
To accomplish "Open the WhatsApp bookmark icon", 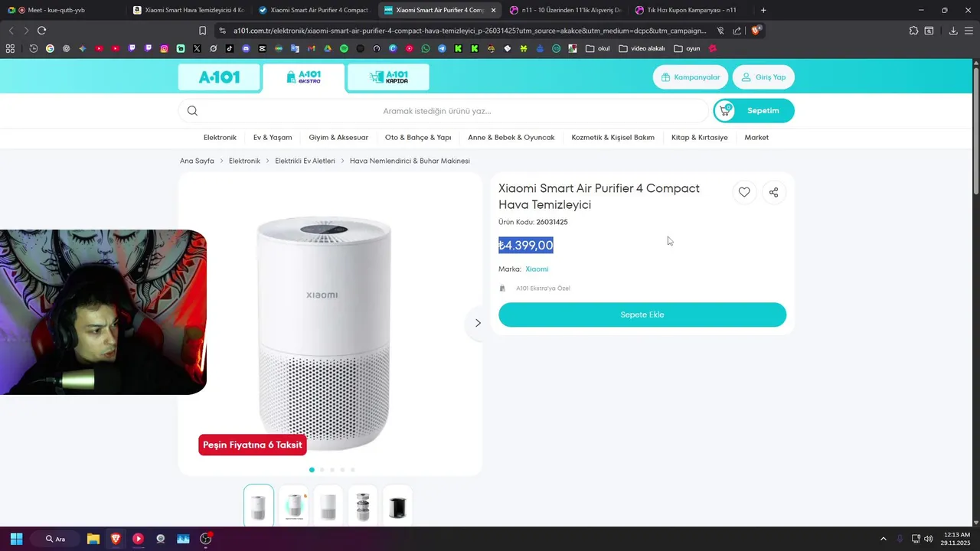I will 426,48.
